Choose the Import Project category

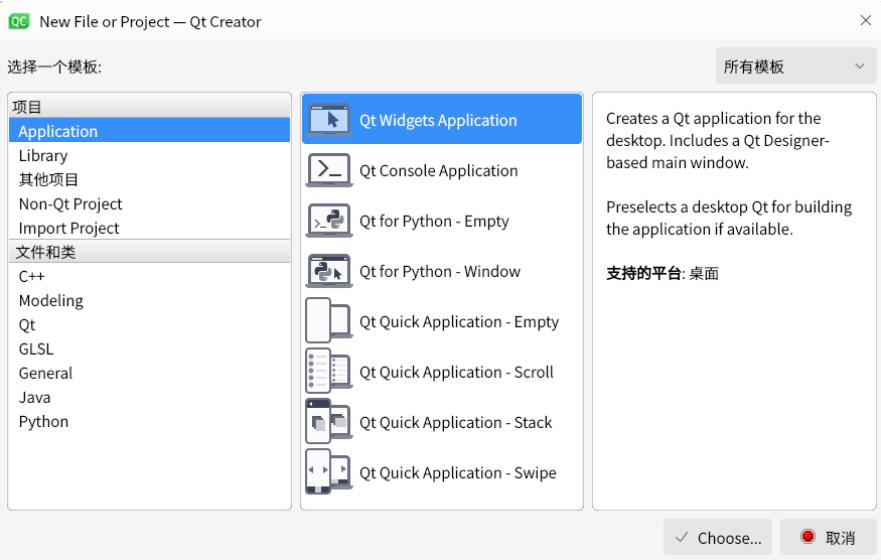[x=69, y=228]
